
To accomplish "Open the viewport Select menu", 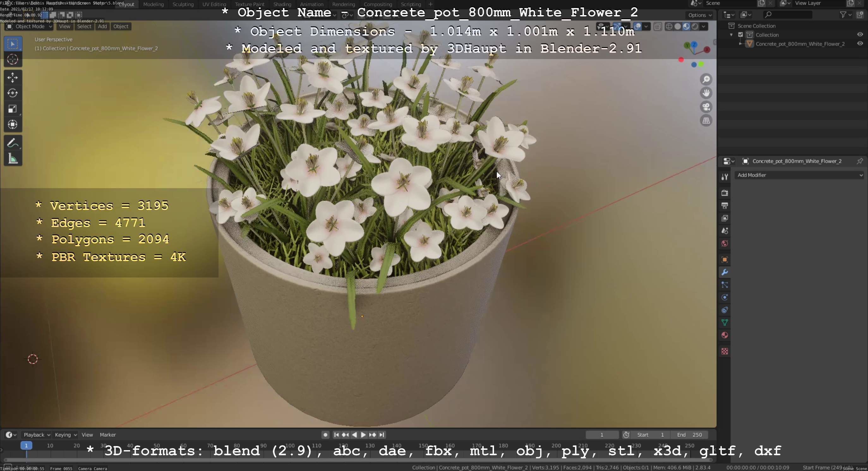I will pyautogui.click(x=84, y=26).
